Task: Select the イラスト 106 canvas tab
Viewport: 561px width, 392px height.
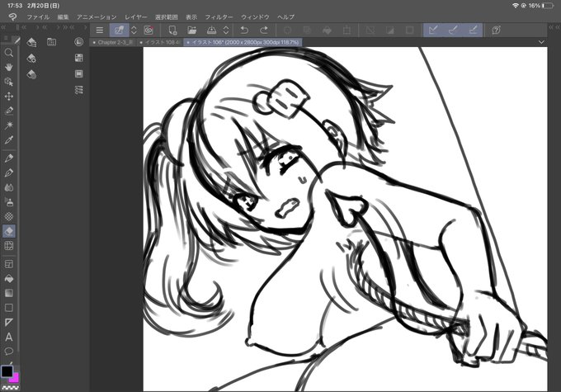Action: (x=243, y=42)
